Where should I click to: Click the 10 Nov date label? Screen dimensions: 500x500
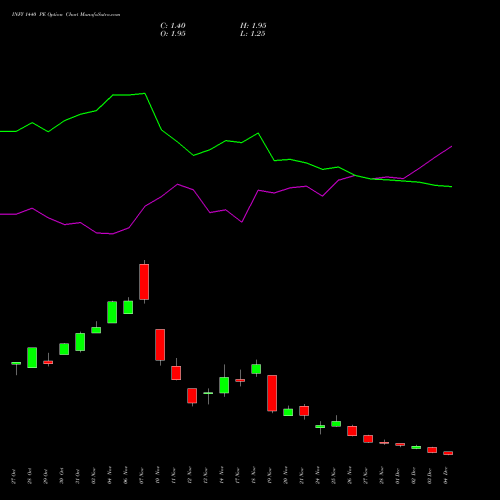(x=158, y=476)
